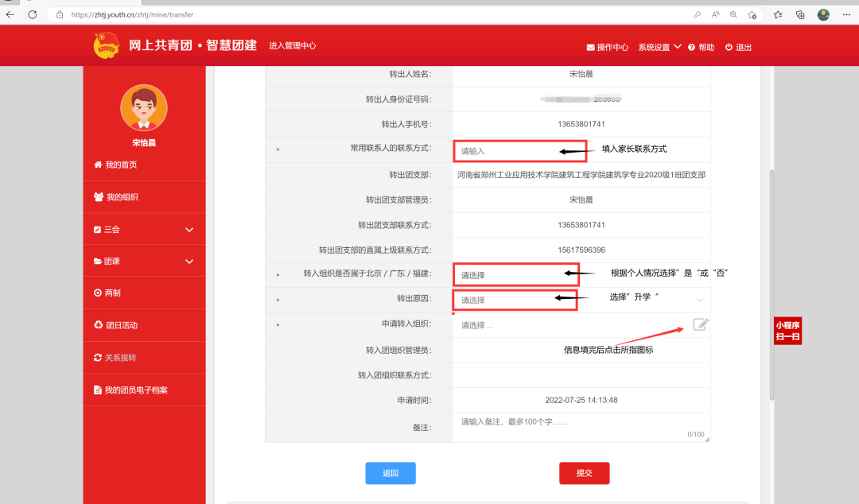859x504 pixels.
Task: Open 转入组织是否属于北京/广东/福建 dropdown
Action: (x=581, y=274)
